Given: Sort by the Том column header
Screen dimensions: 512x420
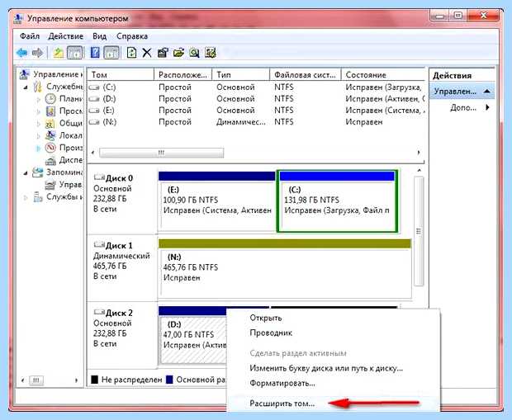Looking at the screenshot, I should pos(121,75).
